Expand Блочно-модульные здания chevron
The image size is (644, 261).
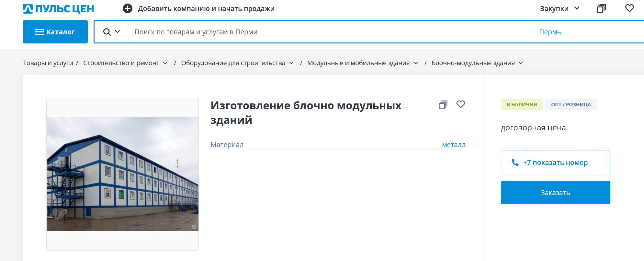click(x=521, y=63)
